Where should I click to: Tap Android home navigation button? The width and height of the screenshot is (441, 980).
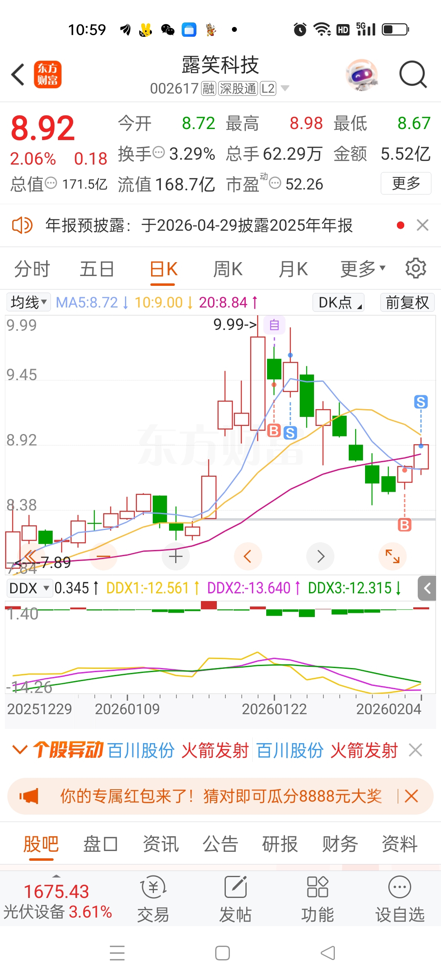223,953
